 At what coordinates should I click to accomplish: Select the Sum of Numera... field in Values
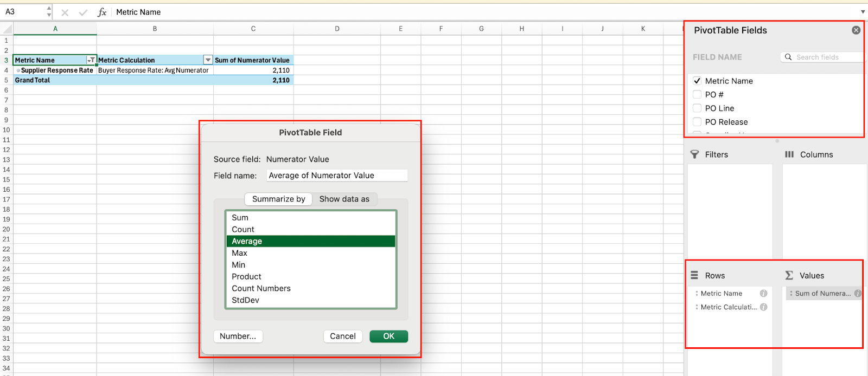point(825,294)
